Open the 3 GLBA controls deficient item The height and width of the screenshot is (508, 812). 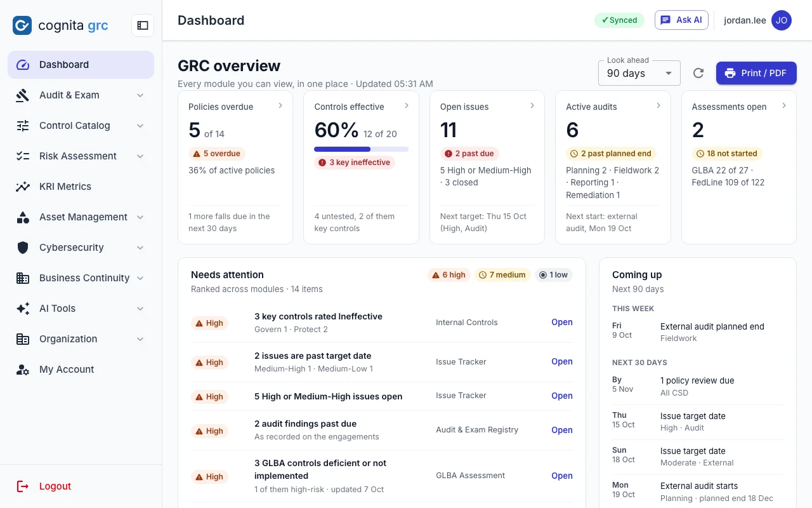point(562,476)
